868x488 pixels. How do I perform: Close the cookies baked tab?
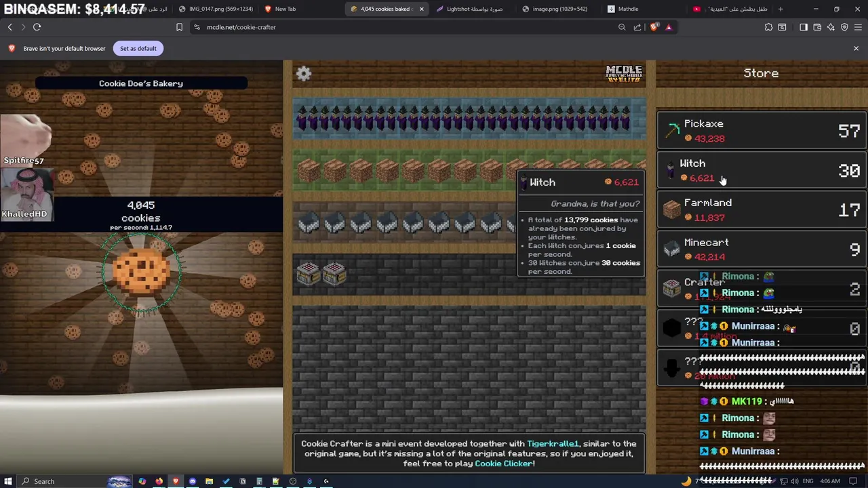tap(422, 9)
